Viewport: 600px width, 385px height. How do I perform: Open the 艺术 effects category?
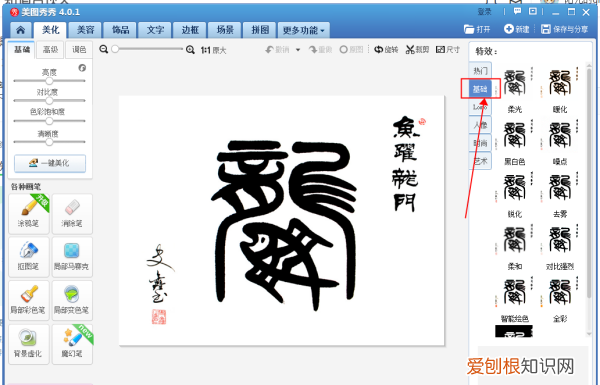coord(480,161)
